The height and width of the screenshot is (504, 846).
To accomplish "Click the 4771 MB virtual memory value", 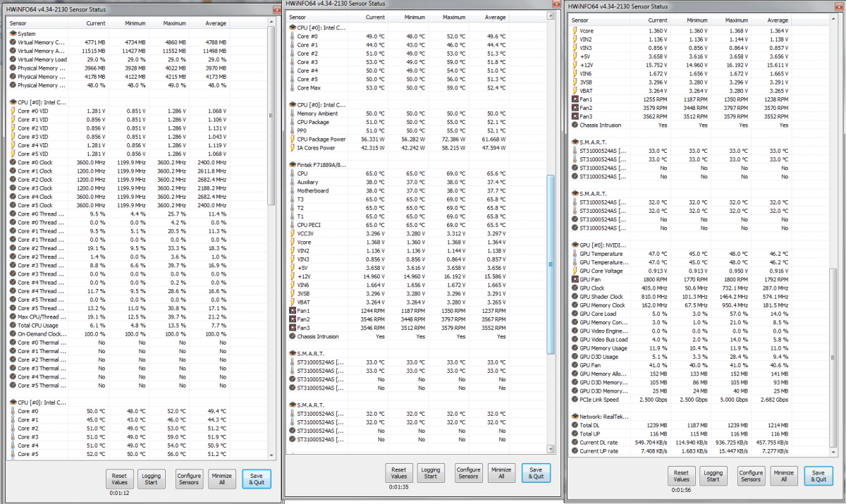I will (95, 42).
